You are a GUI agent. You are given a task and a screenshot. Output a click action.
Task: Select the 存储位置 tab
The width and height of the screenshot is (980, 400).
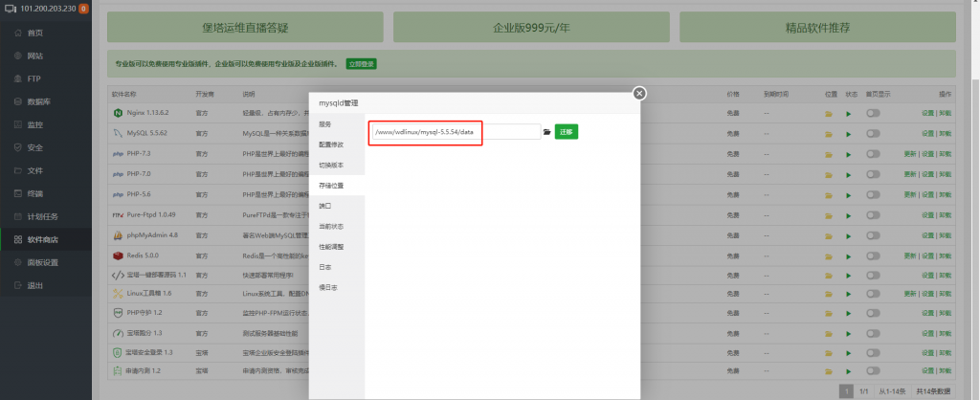(337, 186)
